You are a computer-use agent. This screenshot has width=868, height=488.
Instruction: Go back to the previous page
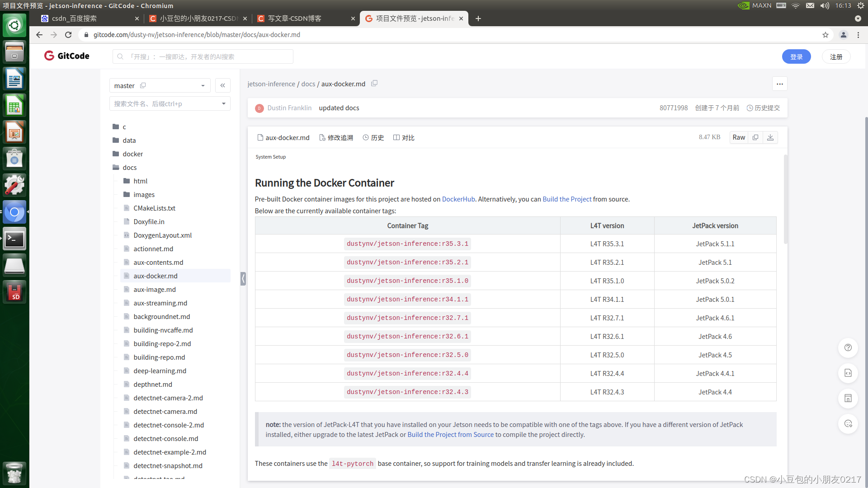click(x=39, y=35)
